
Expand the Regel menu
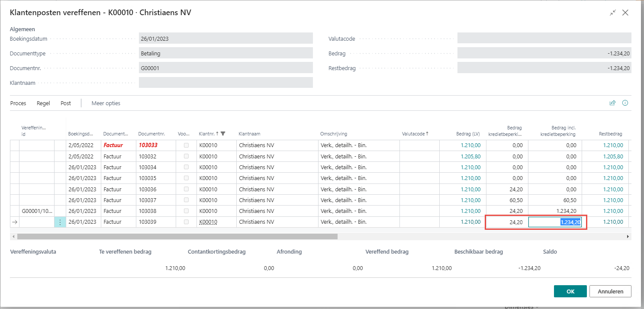click(43, 103)
